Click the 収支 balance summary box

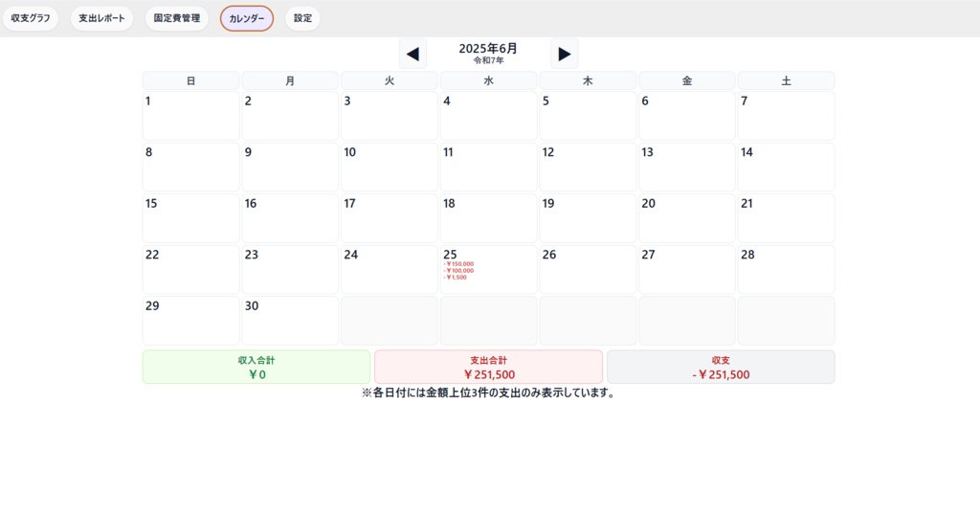721,368
